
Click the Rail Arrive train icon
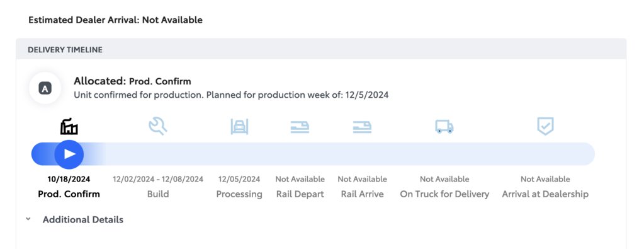click(362, 127)
